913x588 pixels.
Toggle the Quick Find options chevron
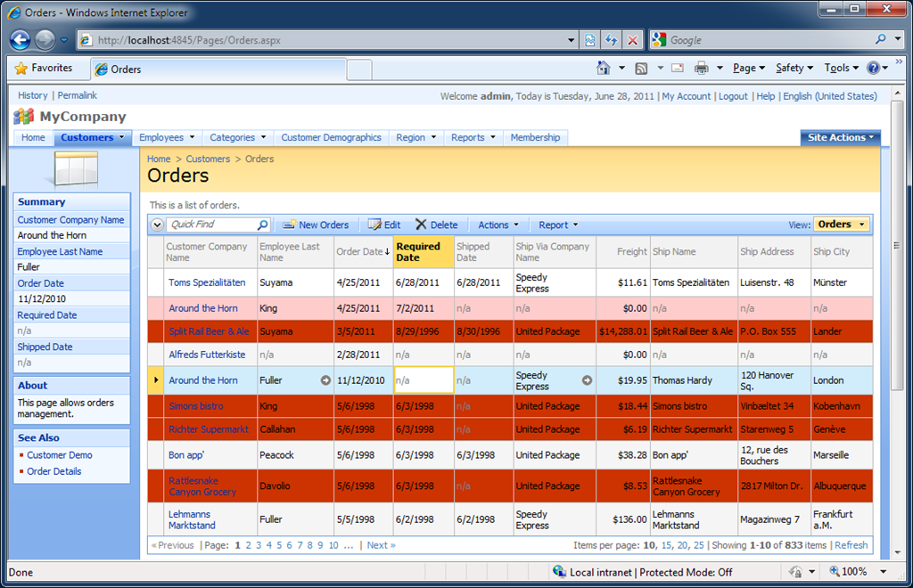point(157,225)
